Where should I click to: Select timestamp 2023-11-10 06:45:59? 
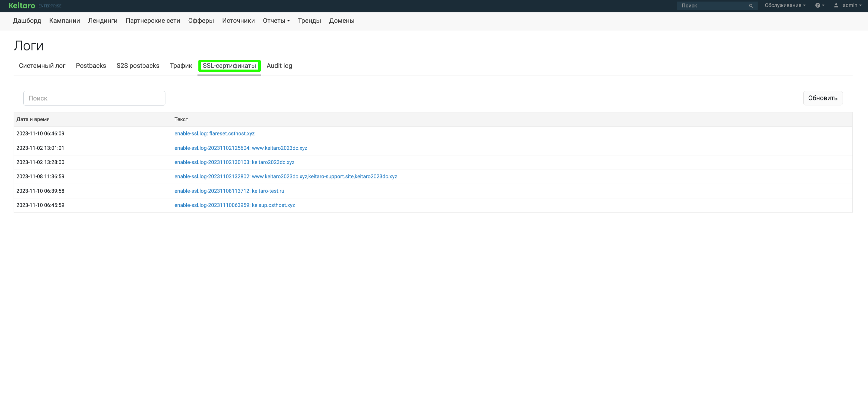click(x=40, y=205)
